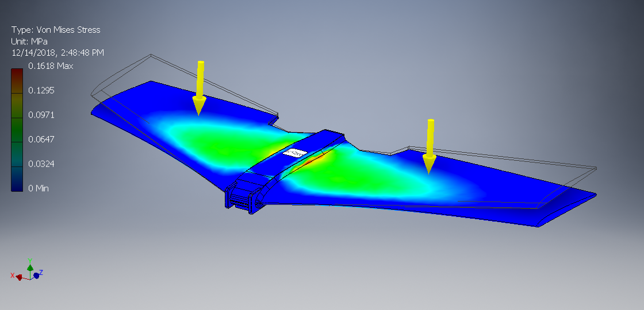Click the white label on the fuselage
The height and width of the screenshot is (310, 644).
click(295, 153)
